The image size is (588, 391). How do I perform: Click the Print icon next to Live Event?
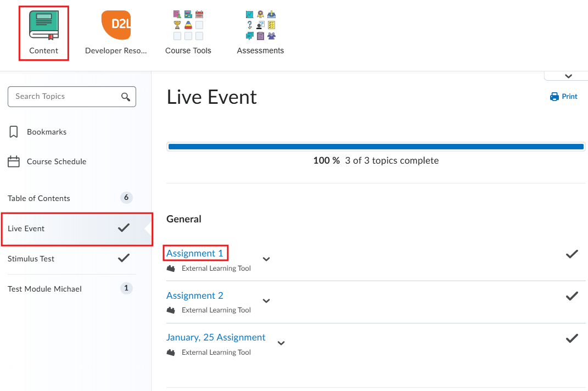[553, 96]
